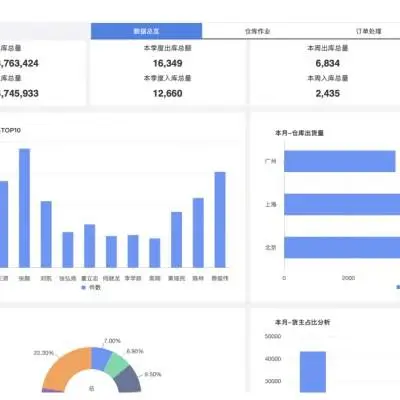400x400 pixels.
Task: Click the 本季度出库总量 label
Action: pyautogui.click(x=167, y=48)
